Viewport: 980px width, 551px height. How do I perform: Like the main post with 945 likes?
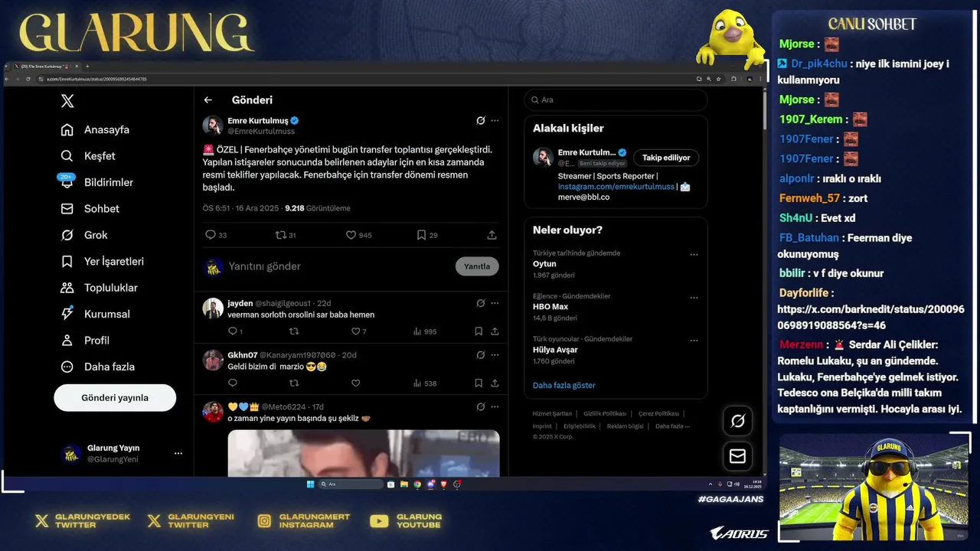pos(351,235)
